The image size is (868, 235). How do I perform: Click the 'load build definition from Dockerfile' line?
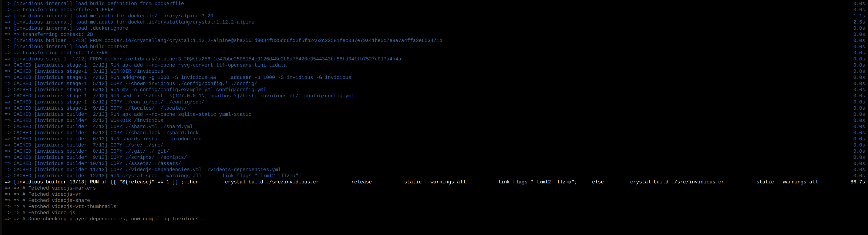pos(94,4)
